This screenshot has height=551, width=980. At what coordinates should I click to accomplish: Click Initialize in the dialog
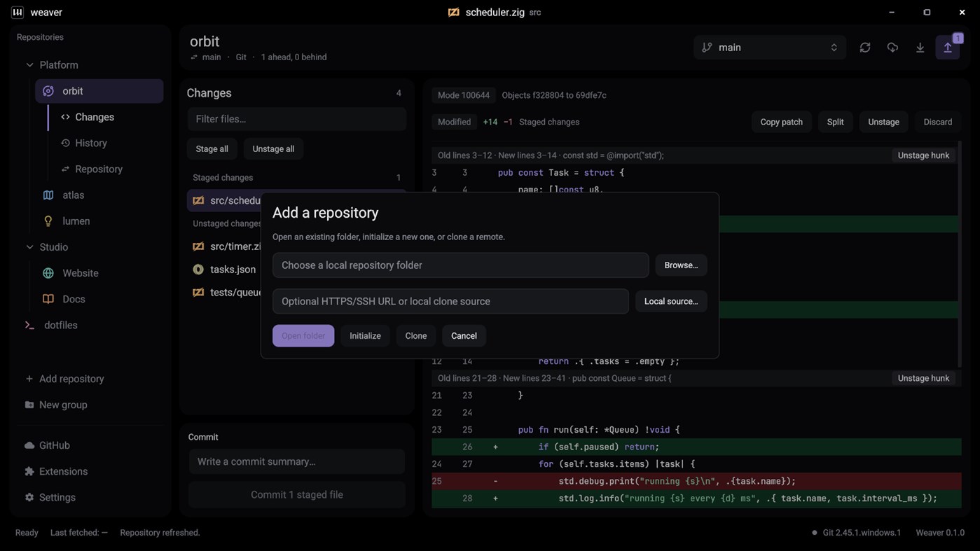pyautogui.click(x=365, y=336)
